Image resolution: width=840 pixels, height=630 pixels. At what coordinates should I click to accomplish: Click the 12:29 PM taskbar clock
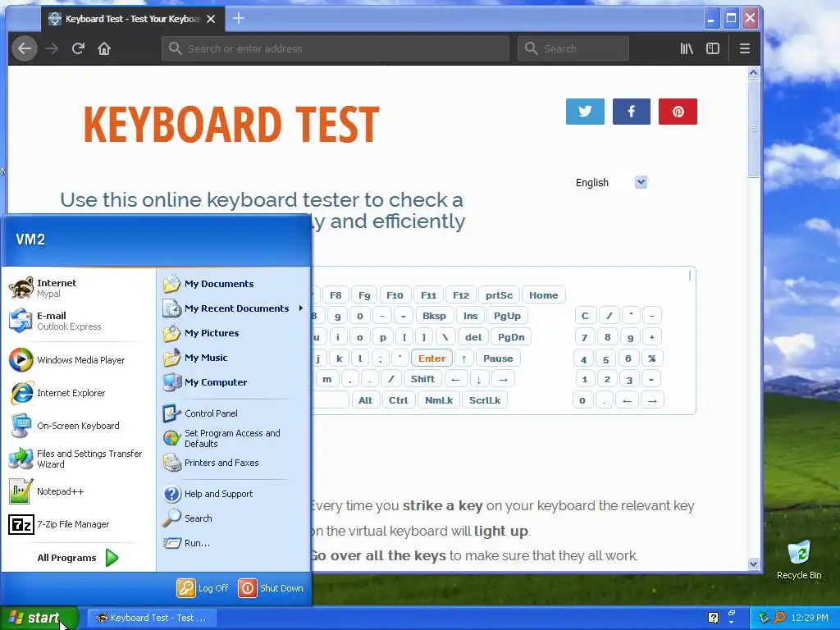810,618
